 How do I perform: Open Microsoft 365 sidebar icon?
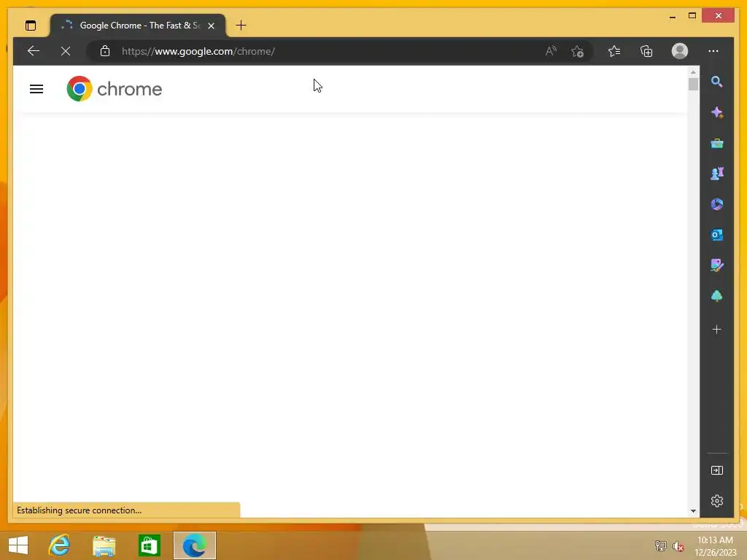click(x=716, y=204)
